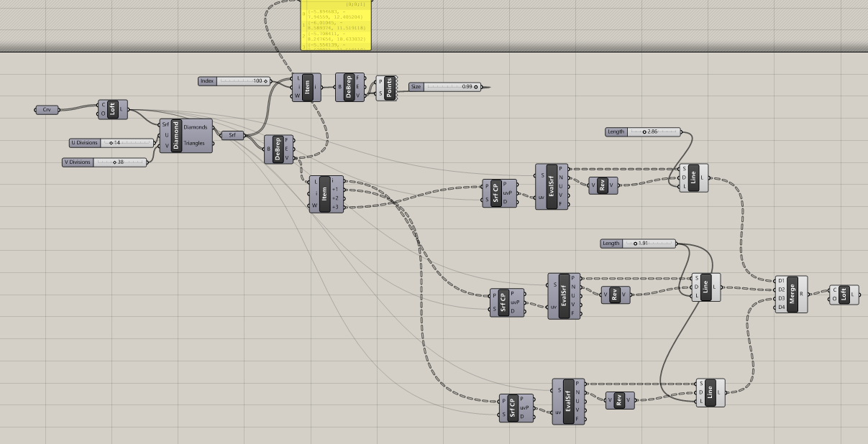Select the bottom Srf CP component
This screenshot has height=444, width=868.
(513, 409)
